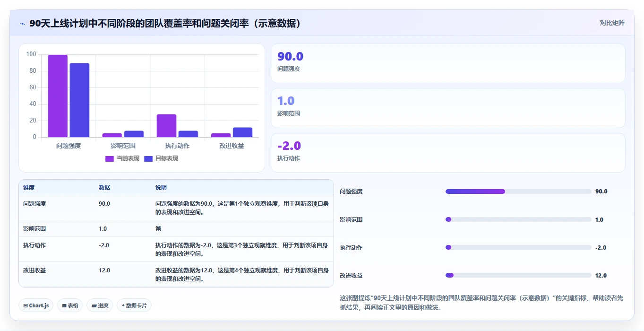The width and height of the screenshot is (644, 331).
Task: Click the 12.0 value in the table
Action: (x=104, y=270)
